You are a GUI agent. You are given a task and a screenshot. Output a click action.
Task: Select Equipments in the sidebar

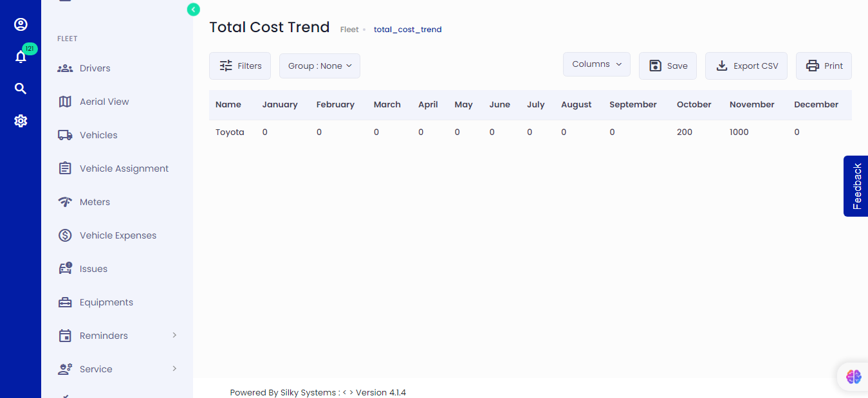(x=106, y=302)
